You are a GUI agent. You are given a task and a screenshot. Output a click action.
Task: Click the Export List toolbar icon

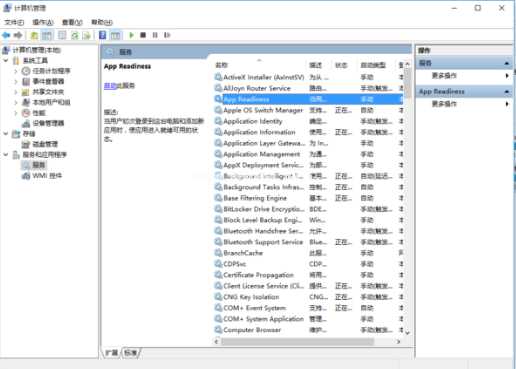86,35
